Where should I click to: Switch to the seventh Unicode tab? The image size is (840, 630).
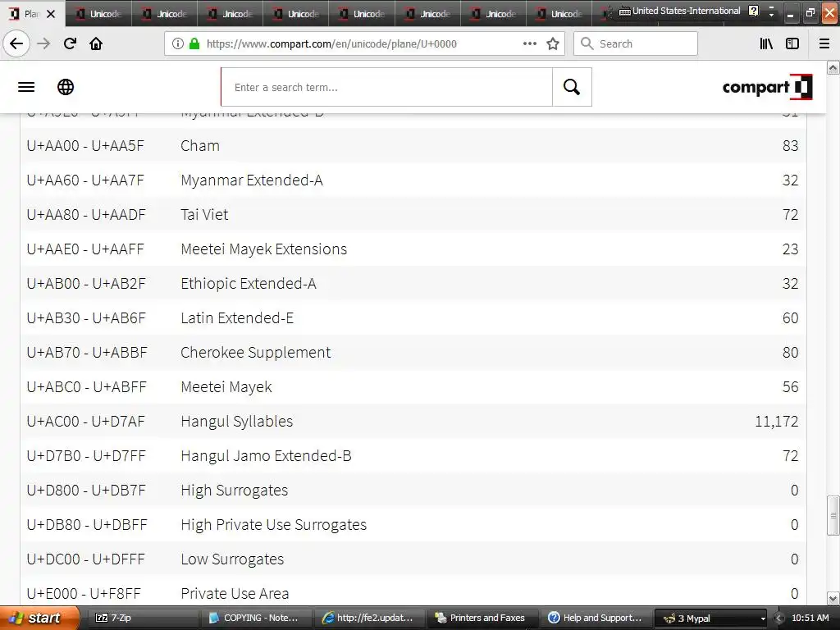[x=494, y=14]
